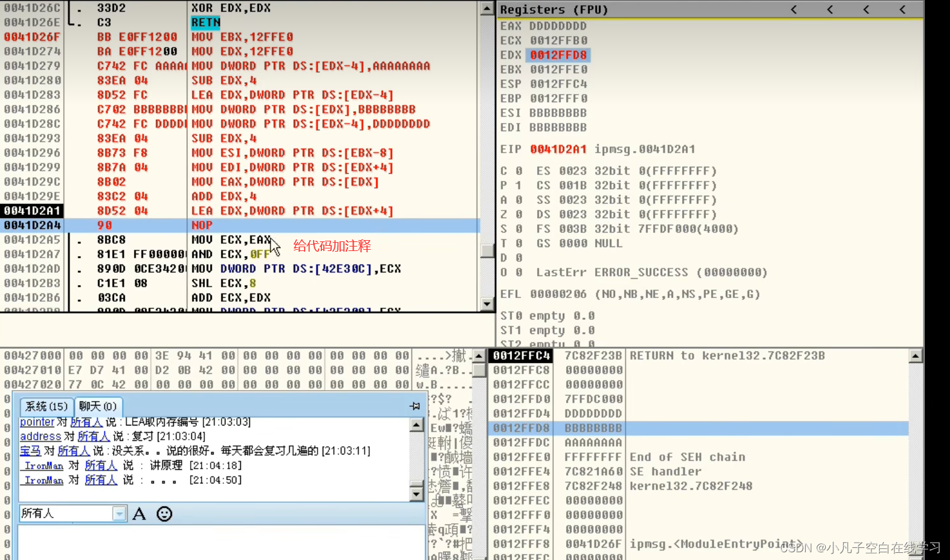This screenshot has height=560, width=950.
Task: Select 'MOV ESI,DWORD PTR DS:[EBX-8]' line
Action: coord(292,153)
